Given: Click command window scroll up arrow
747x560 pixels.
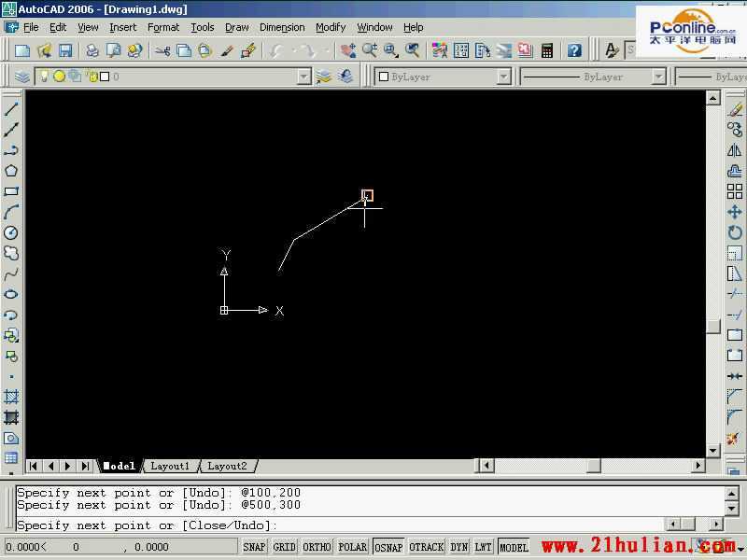Looking at the screenshot, I should click(x=732, y=494).
